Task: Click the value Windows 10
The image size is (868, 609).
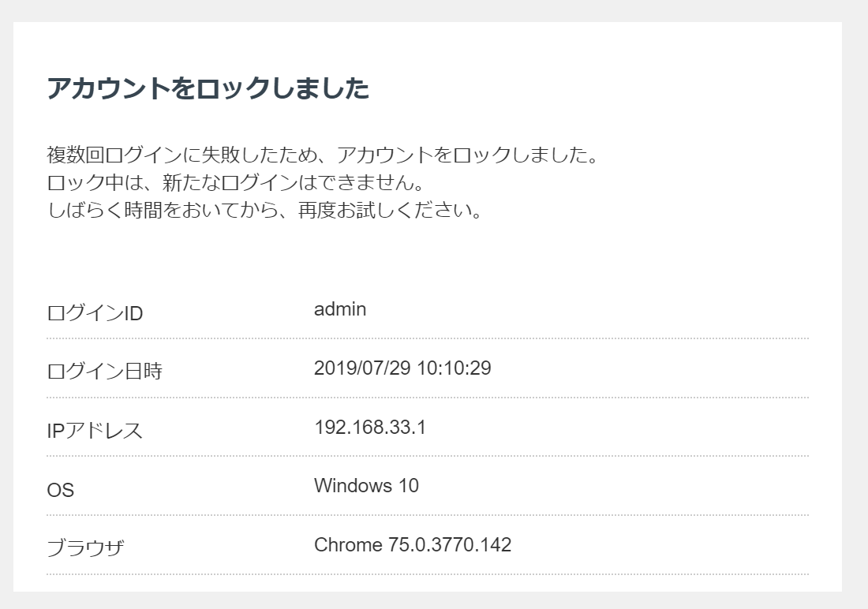Action: tap(366, 485)
